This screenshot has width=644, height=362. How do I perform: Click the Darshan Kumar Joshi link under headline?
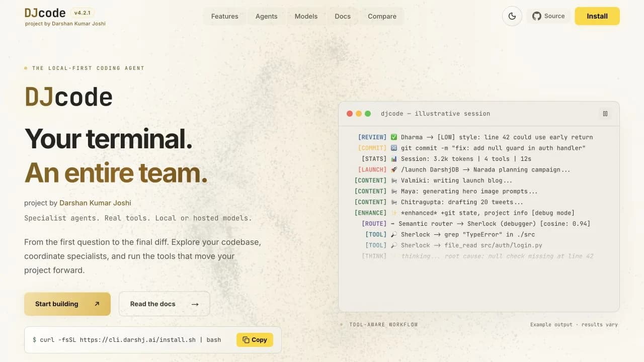pos(95,203)
